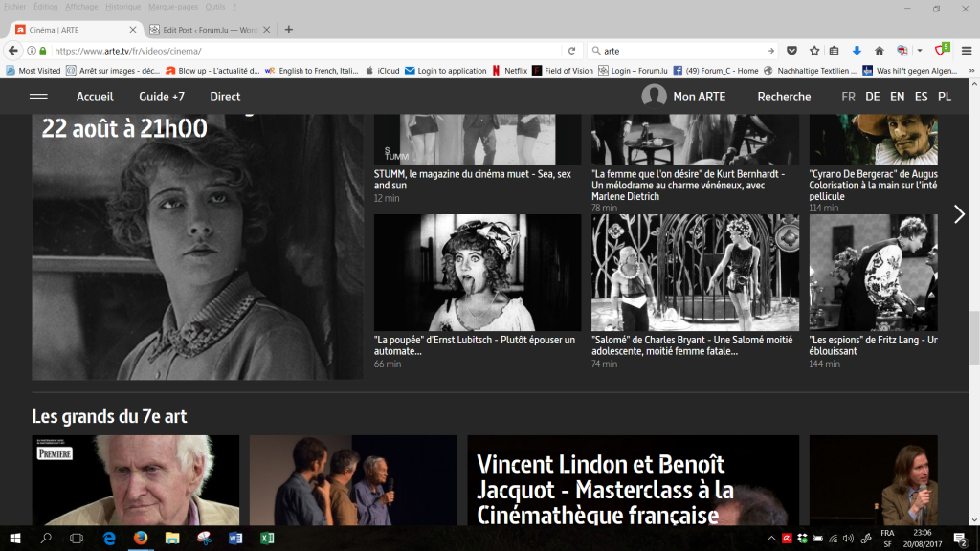Open Recherche on ARTE

pyautogui.click(x=784, y=97)
